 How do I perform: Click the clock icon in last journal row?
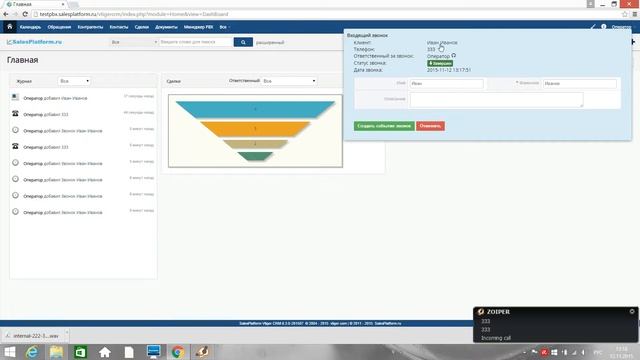pyautogui.click(x=15, y=211)
